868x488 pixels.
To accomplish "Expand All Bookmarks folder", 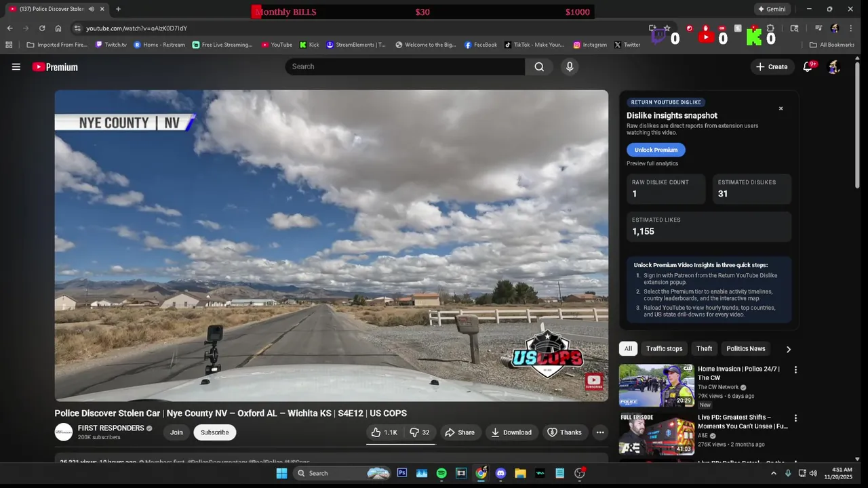I will point(832,45).
